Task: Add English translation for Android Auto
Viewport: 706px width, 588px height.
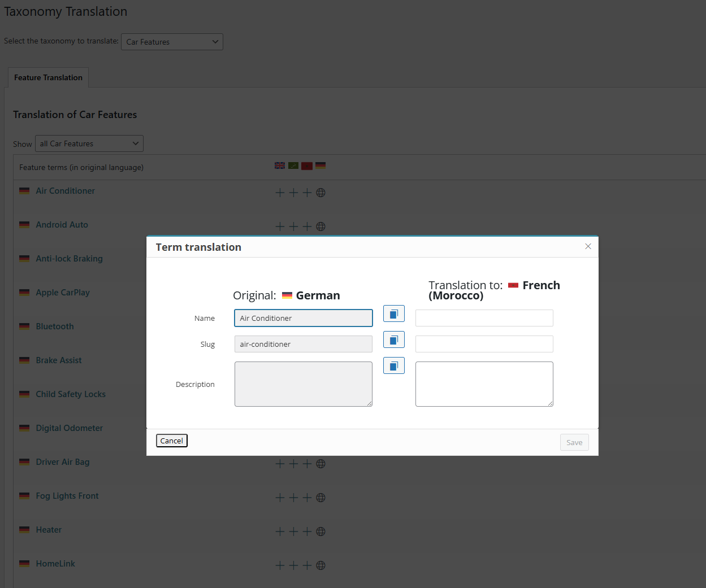Action: [x=280, y=227]
